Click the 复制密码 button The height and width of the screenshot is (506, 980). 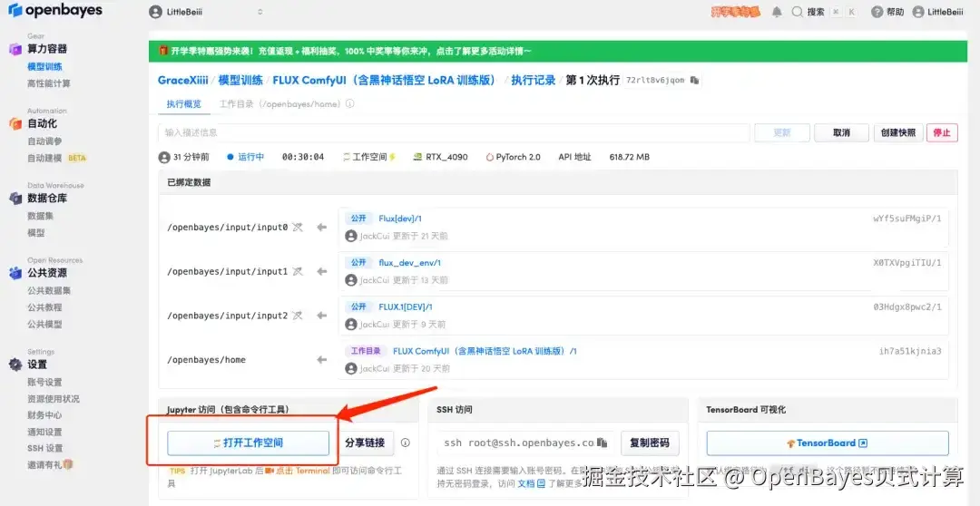[650, 443]
